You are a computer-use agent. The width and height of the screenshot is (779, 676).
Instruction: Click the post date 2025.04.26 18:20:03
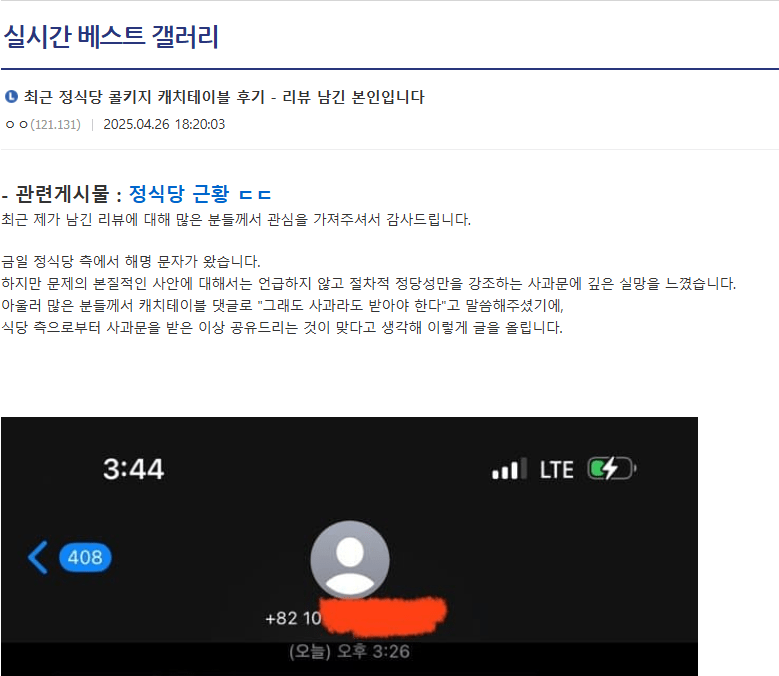[164, 125]
